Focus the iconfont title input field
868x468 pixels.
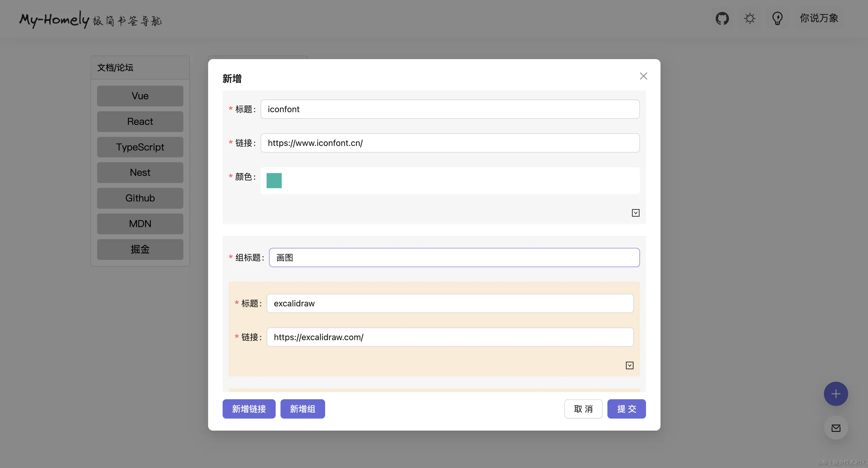(x=450, y=109)
